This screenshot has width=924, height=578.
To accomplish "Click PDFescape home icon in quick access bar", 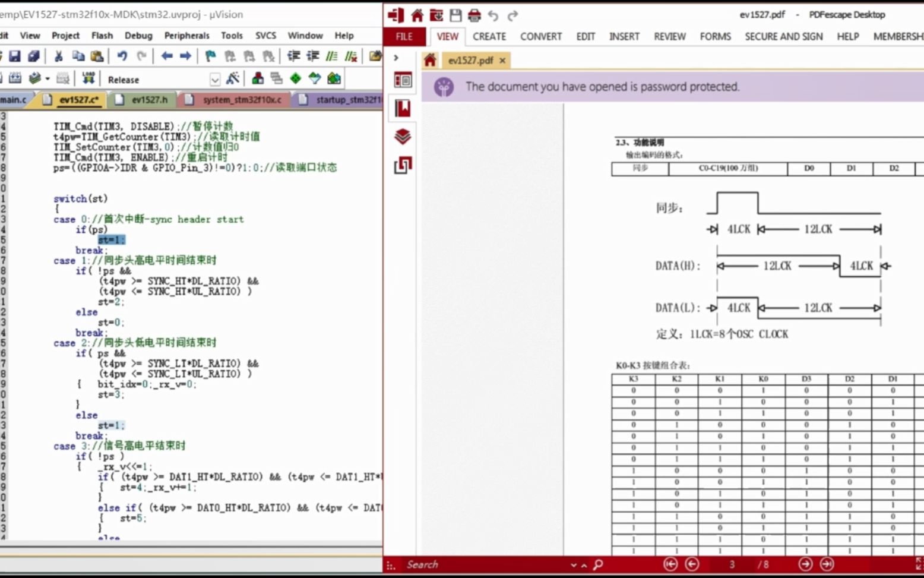I will [x=417, y=15].
